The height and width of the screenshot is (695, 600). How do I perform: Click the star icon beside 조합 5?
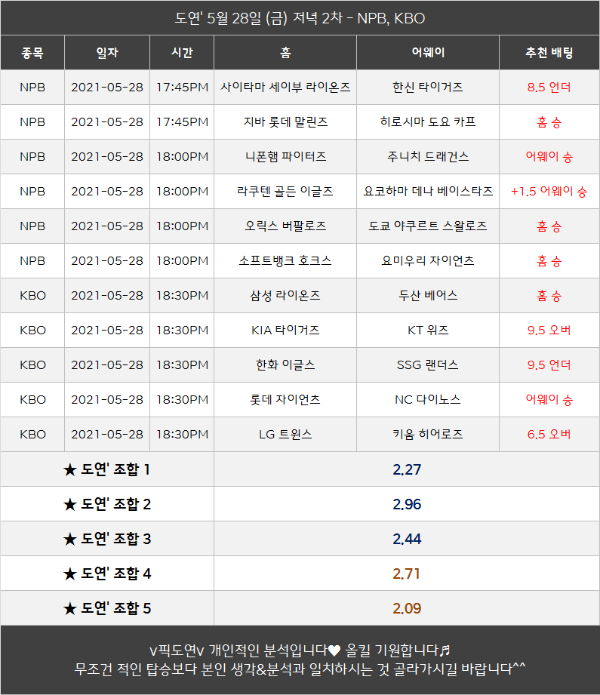(x=70, y=608)
